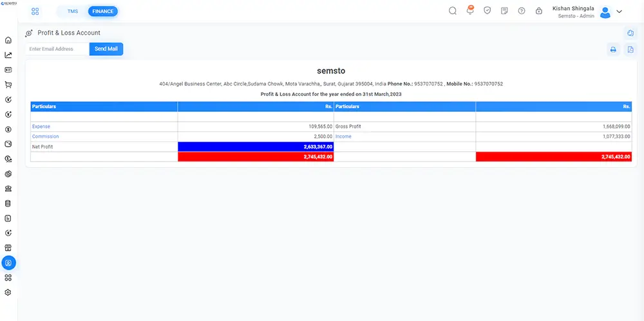
Task: Click the highlighted user circle sidebar icon
Action: (8, 262)
